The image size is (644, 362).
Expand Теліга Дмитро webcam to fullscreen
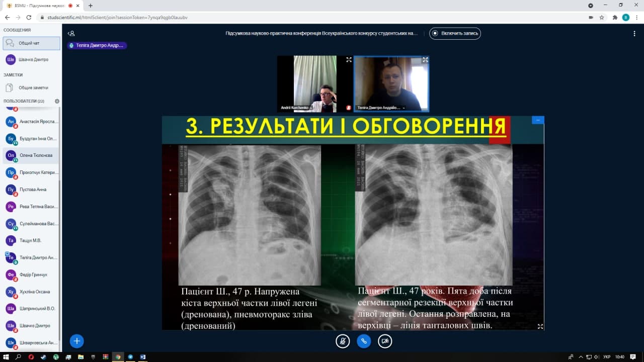(425, 59)
